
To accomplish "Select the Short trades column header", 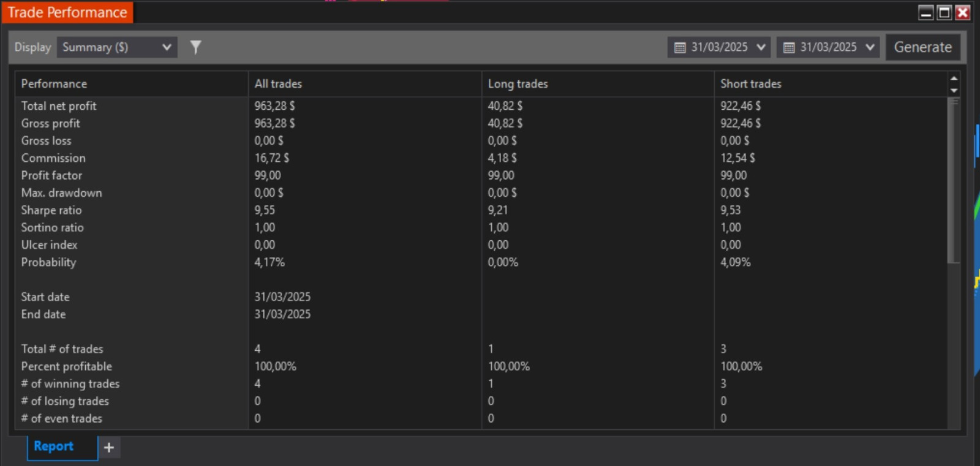I will click(x=831, y=84).
